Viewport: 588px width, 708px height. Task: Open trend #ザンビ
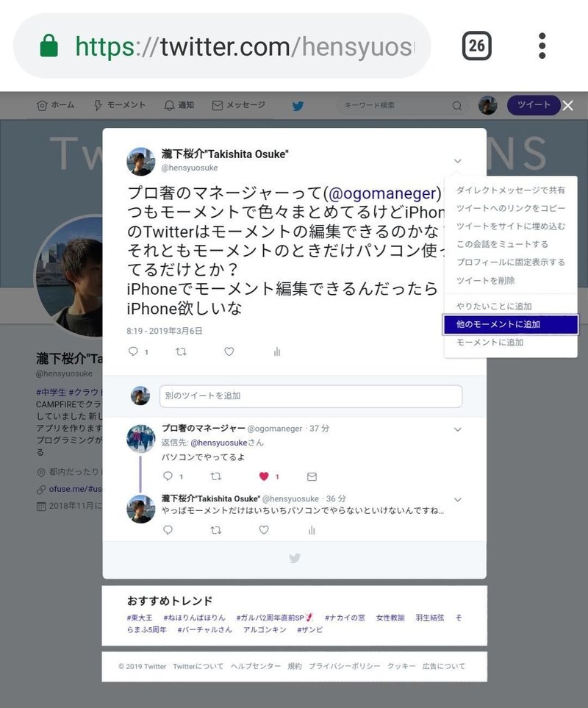pos(309,629)
